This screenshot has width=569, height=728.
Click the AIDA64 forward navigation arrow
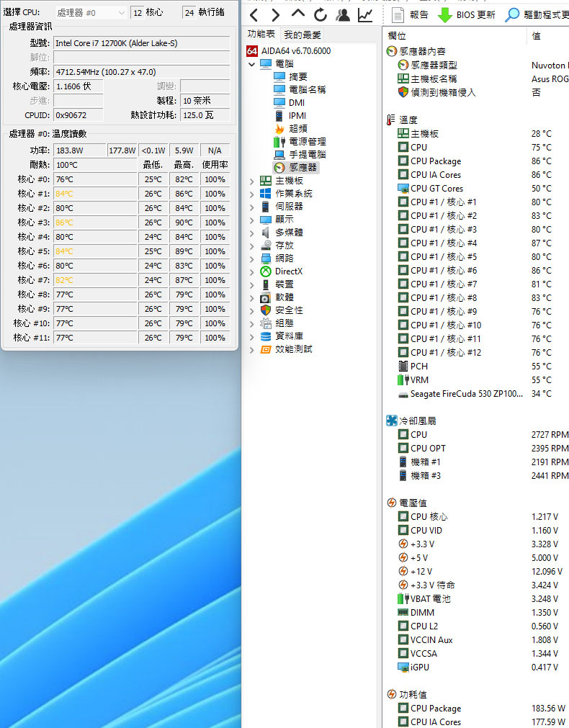tap(275, 15)
